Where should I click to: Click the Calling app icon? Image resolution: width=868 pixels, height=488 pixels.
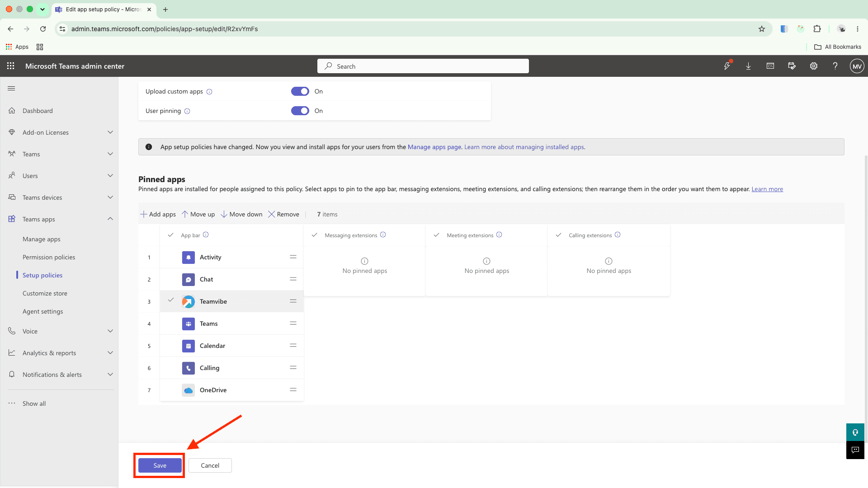(189, 368)
